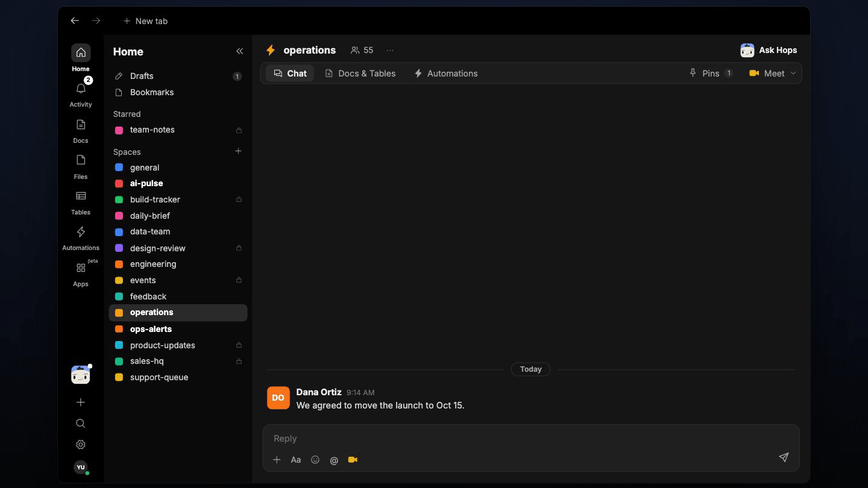Viewport: 868px width, 488px height.
Task: Click composer video camera icon
Action: 353,460
